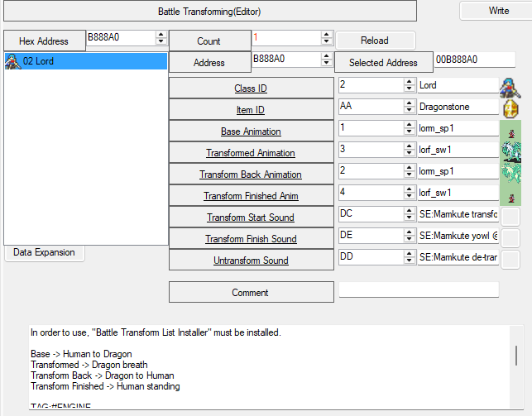Click the Lord icon in the list
Screen dimensions: 532x416
point(12,62)
